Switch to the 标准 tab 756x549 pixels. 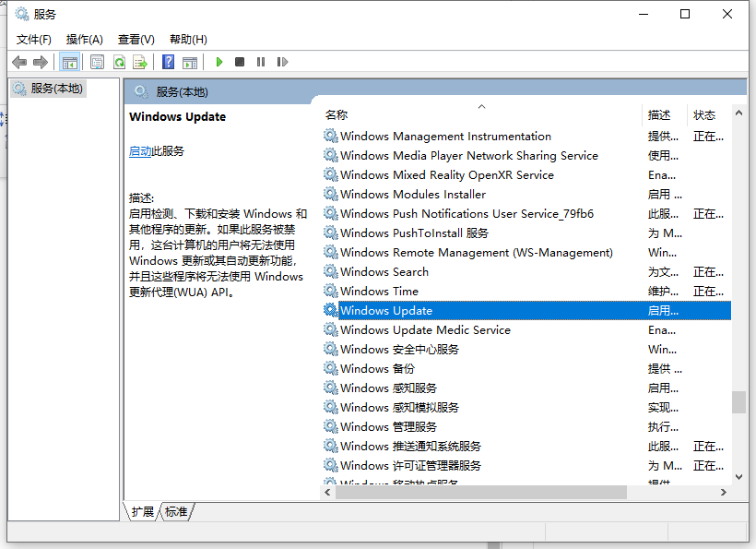[x=174, y=511]
